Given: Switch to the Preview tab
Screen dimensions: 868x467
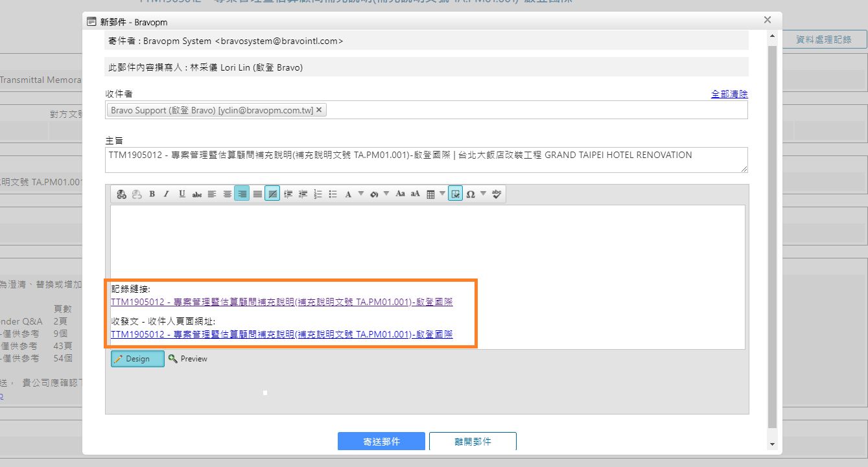Looking at the screenshot, I should tap(188, 359).
